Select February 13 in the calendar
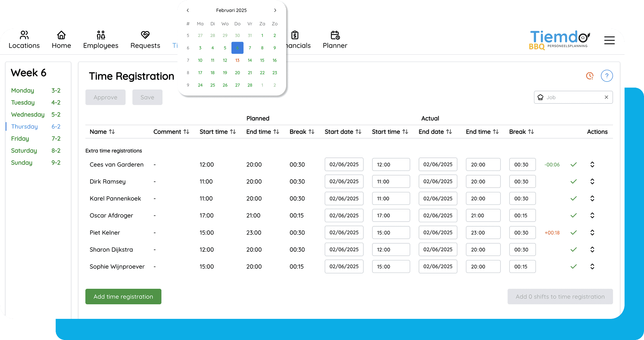 pyautogui.click(x=237, y=60)
